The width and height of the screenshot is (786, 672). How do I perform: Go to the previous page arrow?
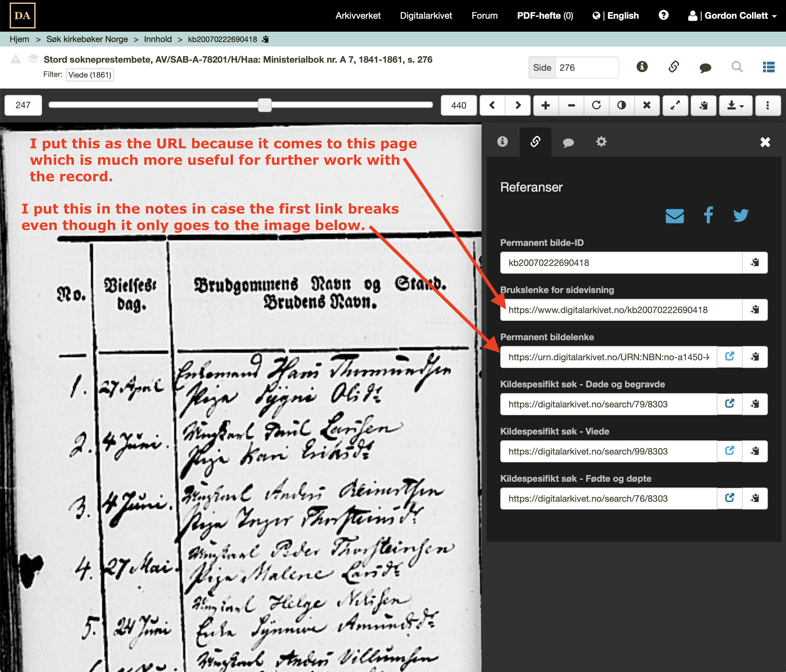[x=492, y=105]
